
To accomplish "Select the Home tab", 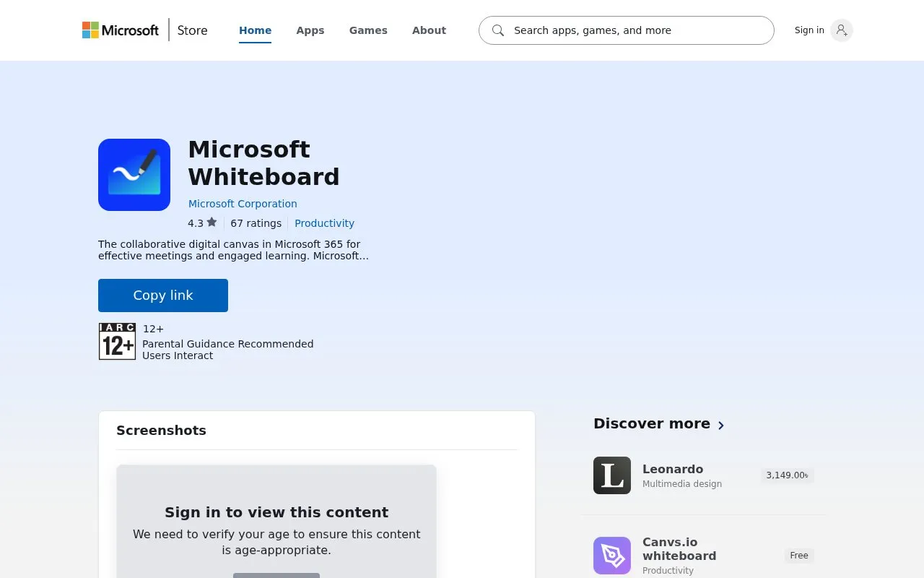I will [255, 30].
